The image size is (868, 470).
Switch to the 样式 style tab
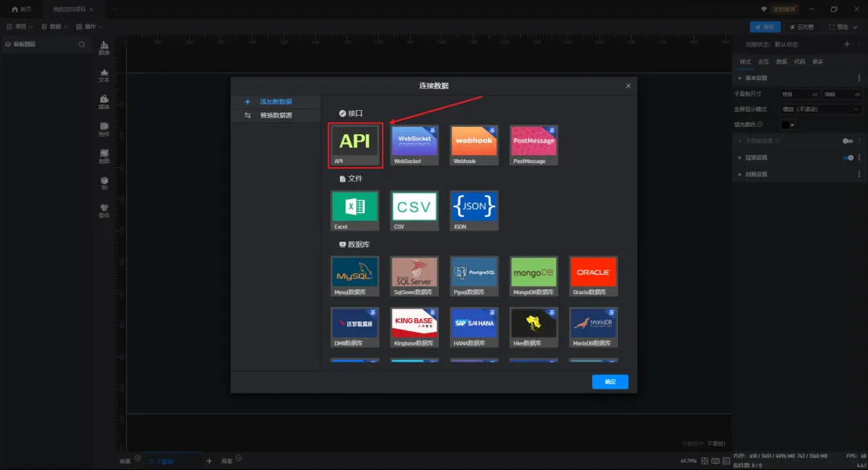click(746, 61)
